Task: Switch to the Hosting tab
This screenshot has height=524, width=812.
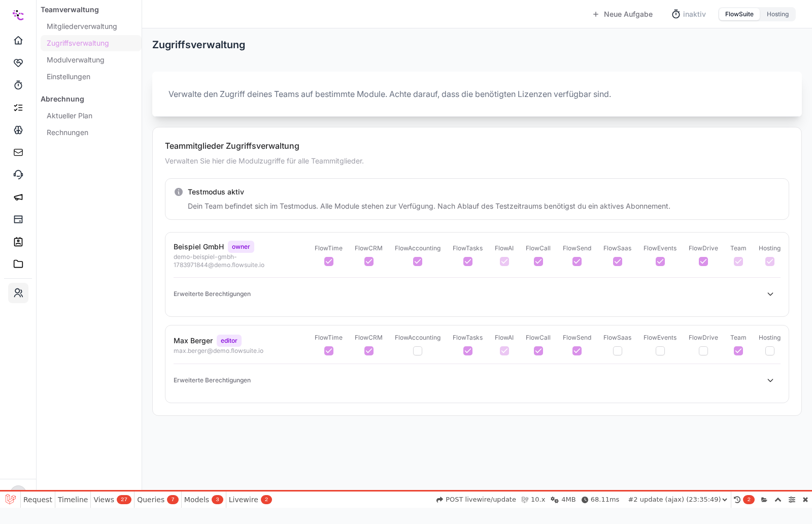Action: click(x=777, y=14)
